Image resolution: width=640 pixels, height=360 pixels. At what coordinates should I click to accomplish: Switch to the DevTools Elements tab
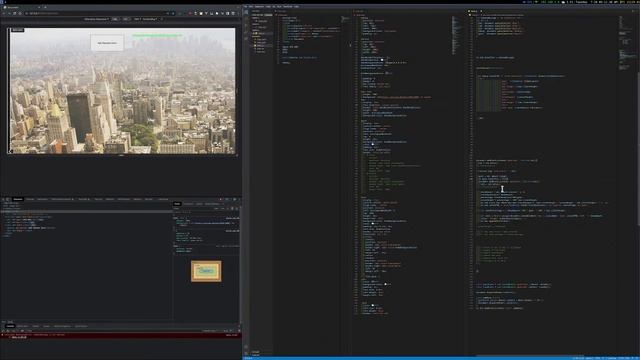(x=18, y=199)
